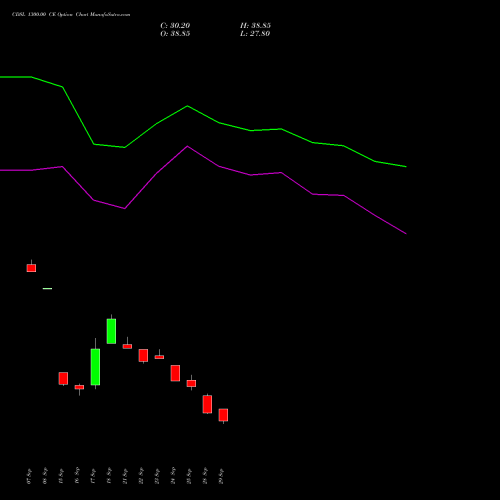Select the tall green candle for 17 Sep

click(95, 367)
